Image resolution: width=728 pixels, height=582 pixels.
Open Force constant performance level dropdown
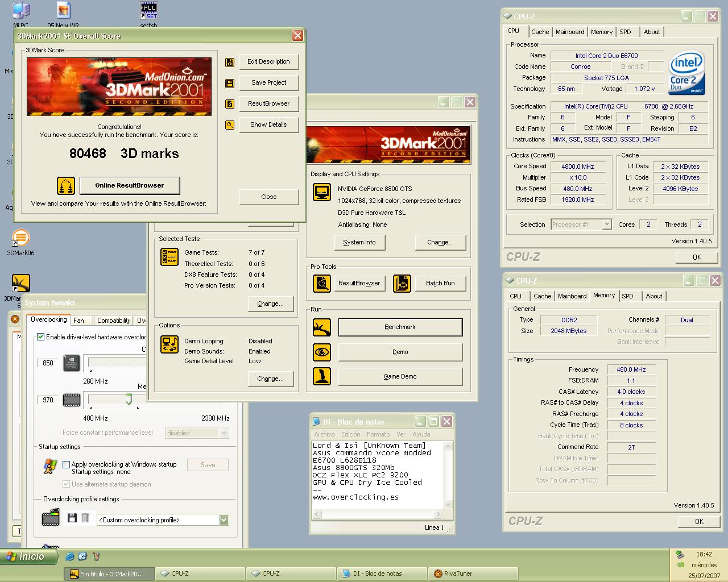(224, 433)
